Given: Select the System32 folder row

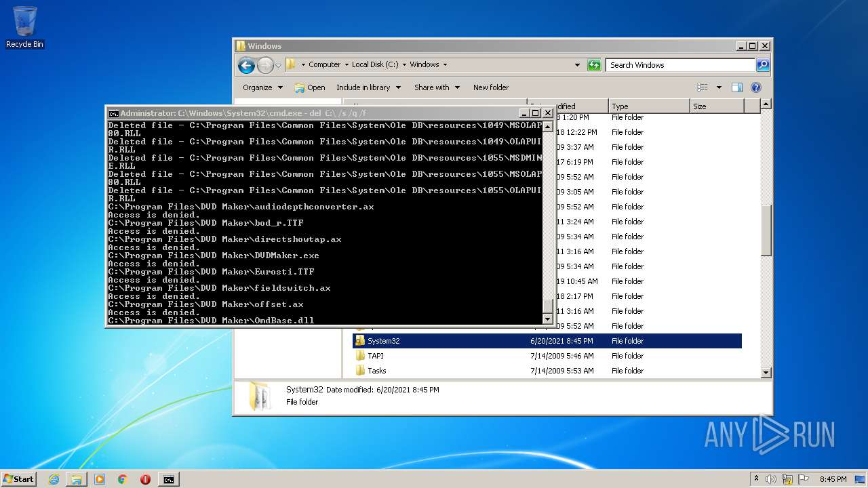Looking at the screenshot, I should (547, 341).
